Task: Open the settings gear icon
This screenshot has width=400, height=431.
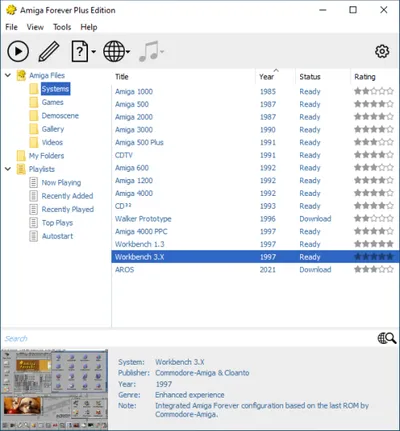Action: click(x=382, y=51)
